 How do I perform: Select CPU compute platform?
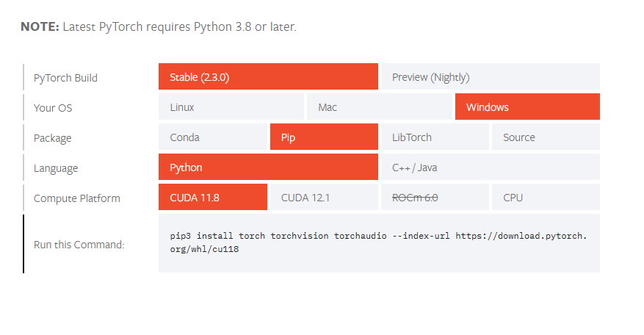pyautogui.click(x=546, y=197)
